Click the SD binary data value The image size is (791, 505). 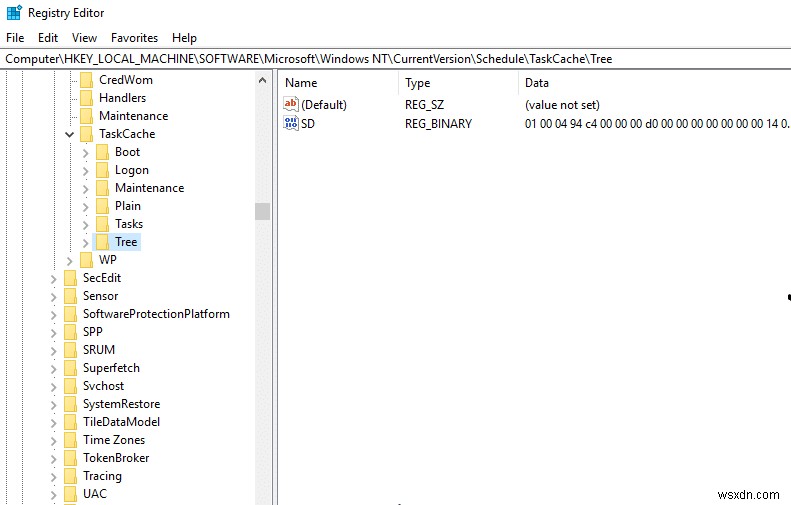(x=656, y=124)
